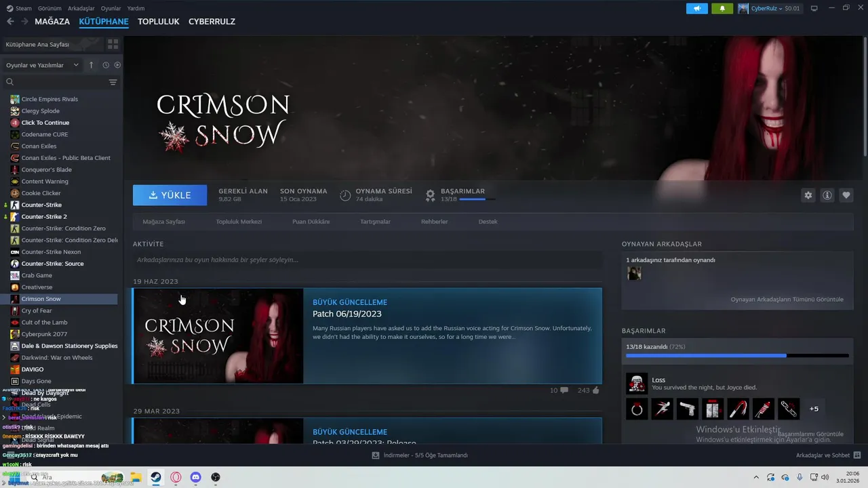
Task: Open Topluluk Merkezi link
Action: [x=239, y=222]
